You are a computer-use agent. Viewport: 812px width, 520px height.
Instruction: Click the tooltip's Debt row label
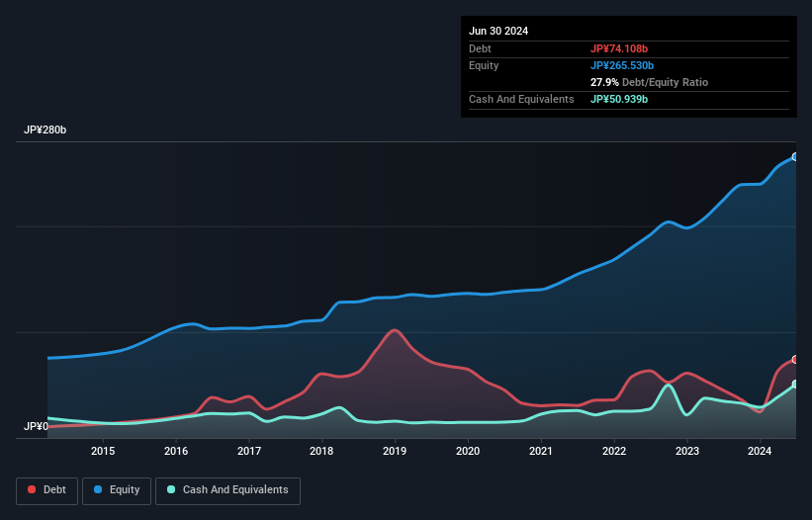pyautogui.click(x=480, y=48)
